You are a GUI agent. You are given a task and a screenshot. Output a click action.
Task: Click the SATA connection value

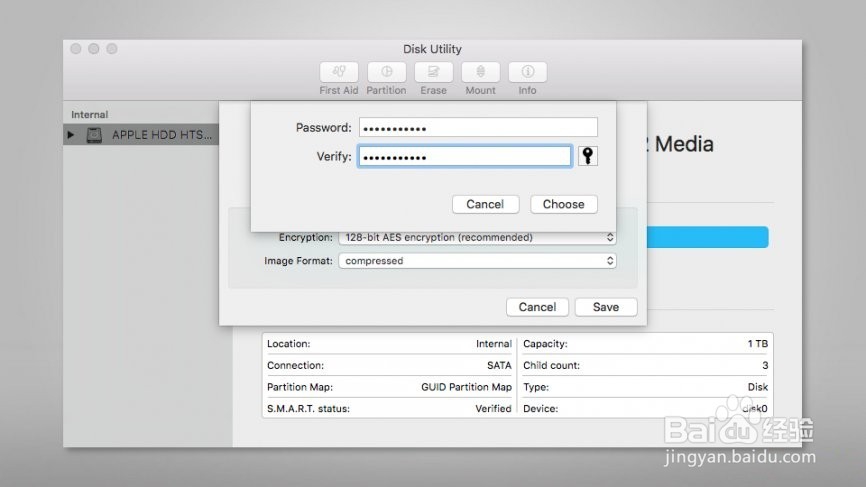pos(499,366)
